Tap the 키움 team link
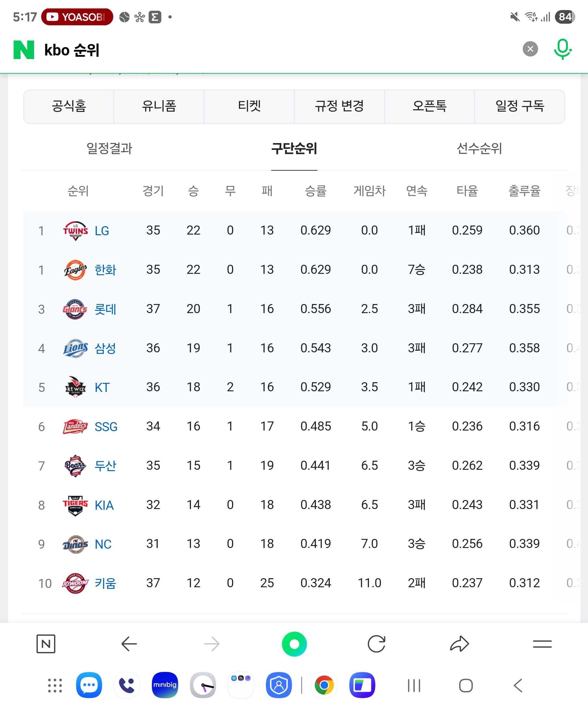 [105, 583]
